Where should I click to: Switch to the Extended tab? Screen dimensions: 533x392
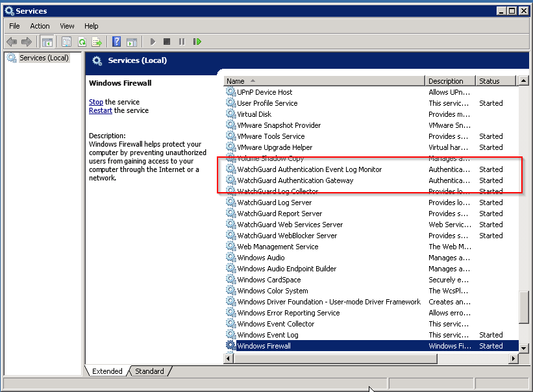point(107,371)
